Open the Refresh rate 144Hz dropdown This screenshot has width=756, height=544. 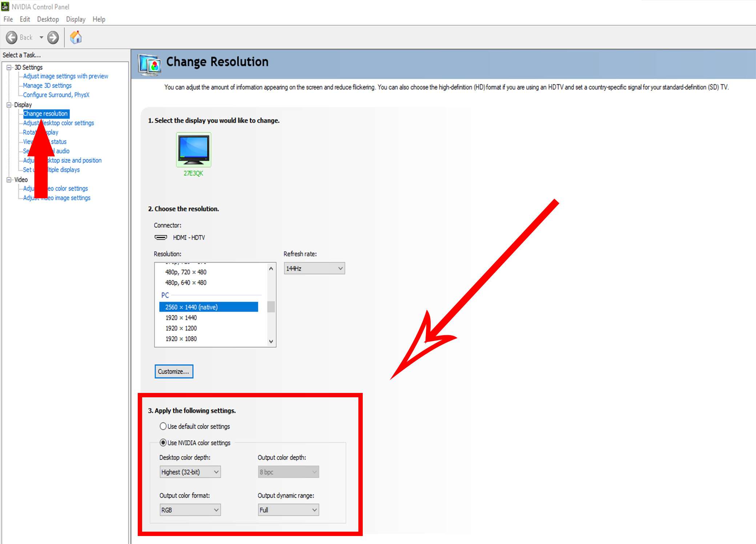pos(314,268)
